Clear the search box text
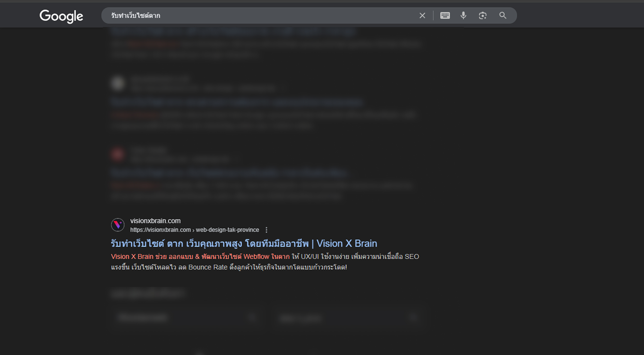The image size is (644, 355). pos(422,15)
